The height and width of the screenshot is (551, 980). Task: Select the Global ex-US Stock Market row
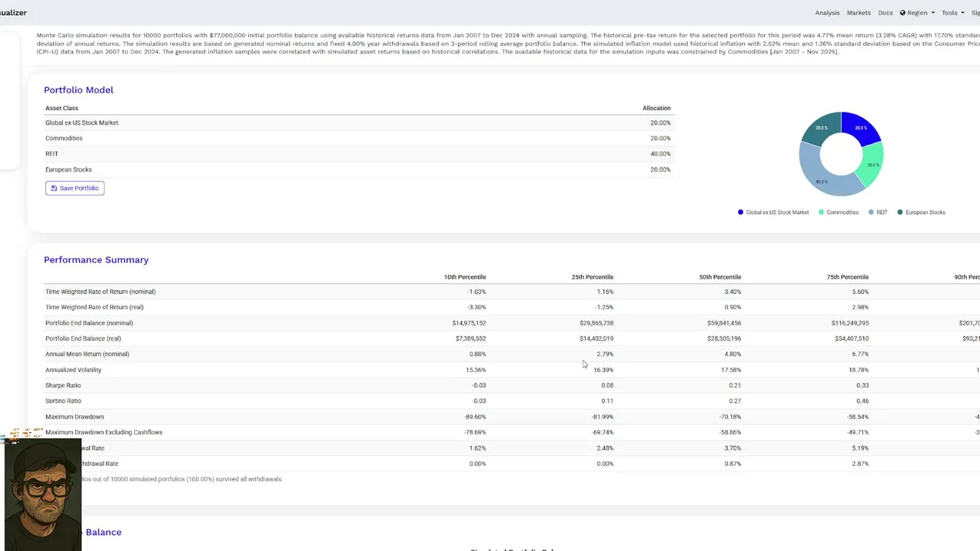(358, 122)
